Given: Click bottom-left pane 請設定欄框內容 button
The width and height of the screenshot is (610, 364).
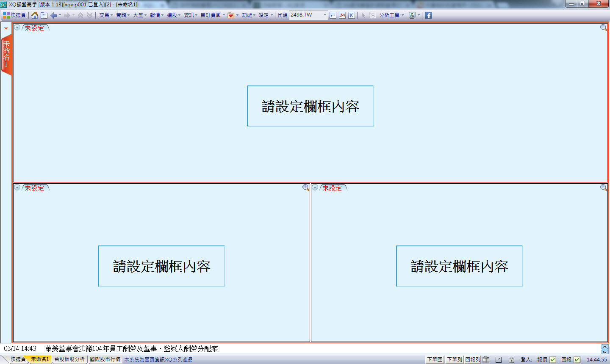Looking at the screenshot, I should 161,266.
